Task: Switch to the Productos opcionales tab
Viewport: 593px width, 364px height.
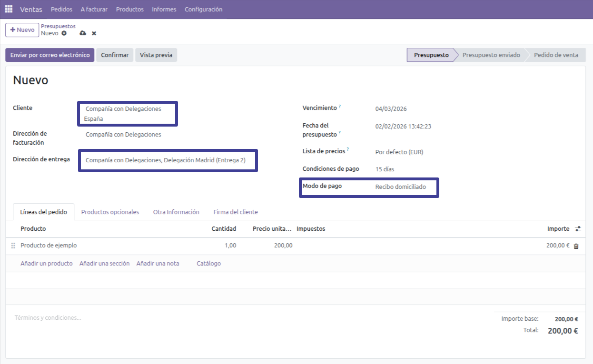Action: click(x=110, y=212)
